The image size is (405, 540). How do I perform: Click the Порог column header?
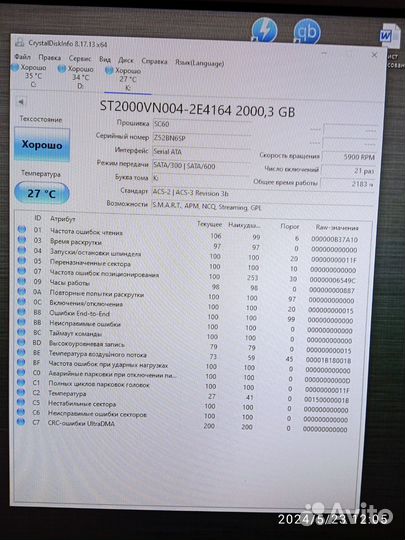(290, 226)
